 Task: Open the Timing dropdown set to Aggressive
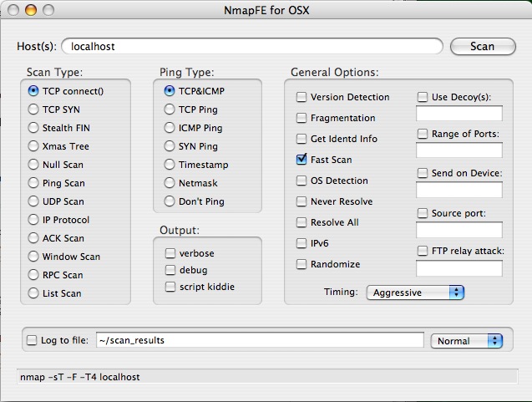coord(415,293)
